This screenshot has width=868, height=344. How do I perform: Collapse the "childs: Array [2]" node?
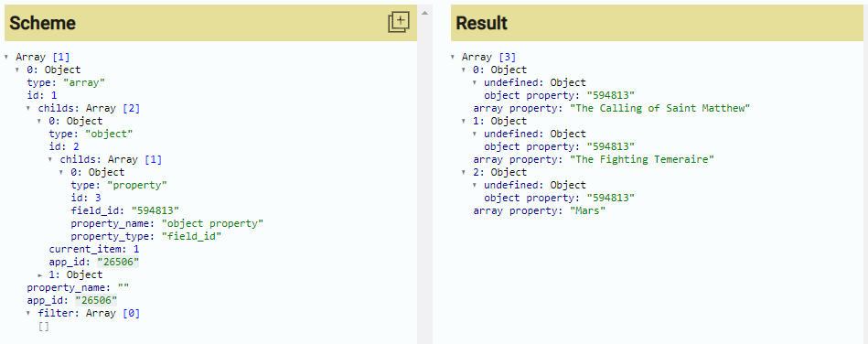tap(28, 108)
